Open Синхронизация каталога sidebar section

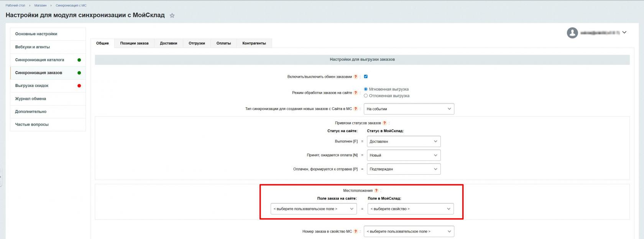[x=48, y=60]
